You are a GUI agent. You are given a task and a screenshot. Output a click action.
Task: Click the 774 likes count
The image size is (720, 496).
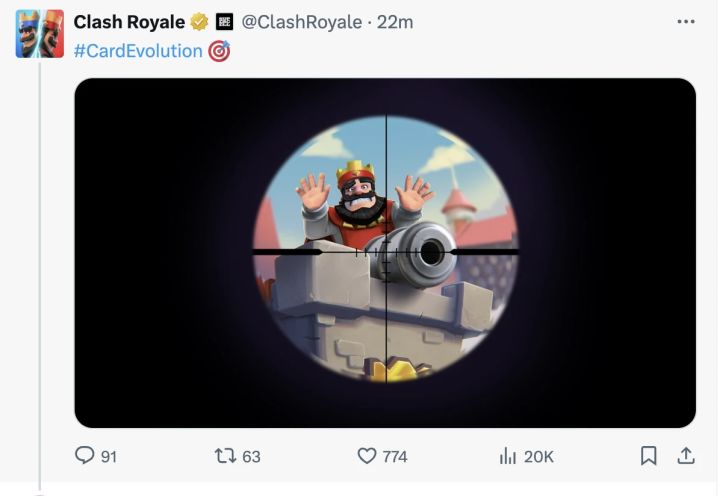[x=395, y=457]
